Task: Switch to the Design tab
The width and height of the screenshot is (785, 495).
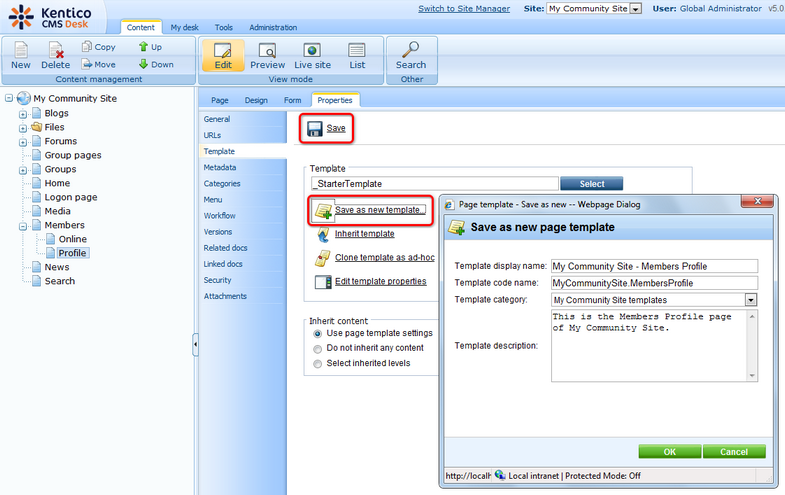Action: (x=256, y=100)
